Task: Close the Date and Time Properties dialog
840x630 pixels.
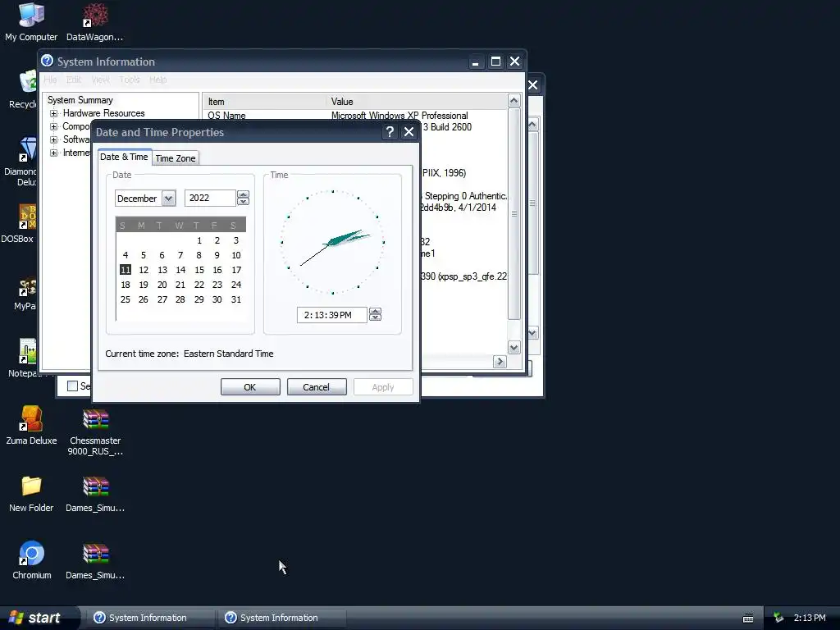Action: coord(409,132)
